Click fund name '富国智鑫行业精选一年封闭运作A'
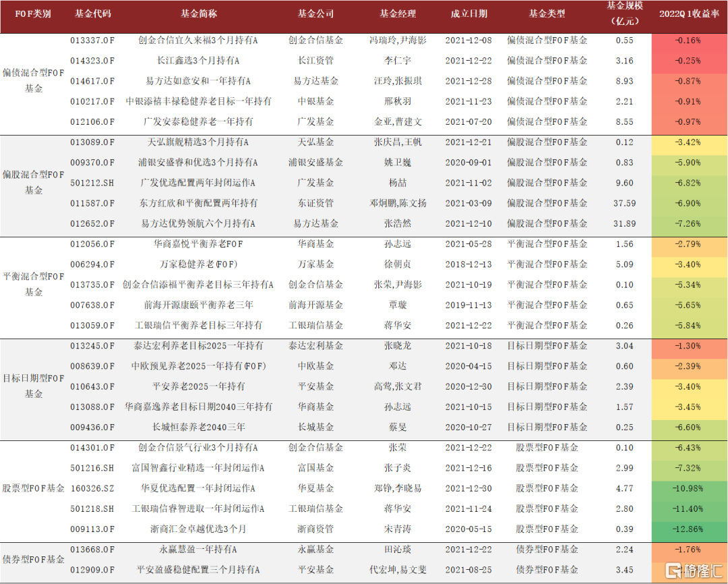The height and width of the screenshot is (584, 728). [198, 468]
